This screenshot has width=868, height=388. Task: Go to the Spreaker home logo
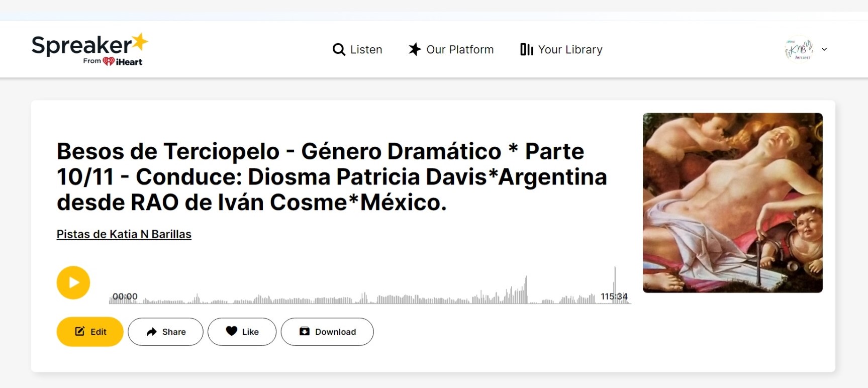90,49
